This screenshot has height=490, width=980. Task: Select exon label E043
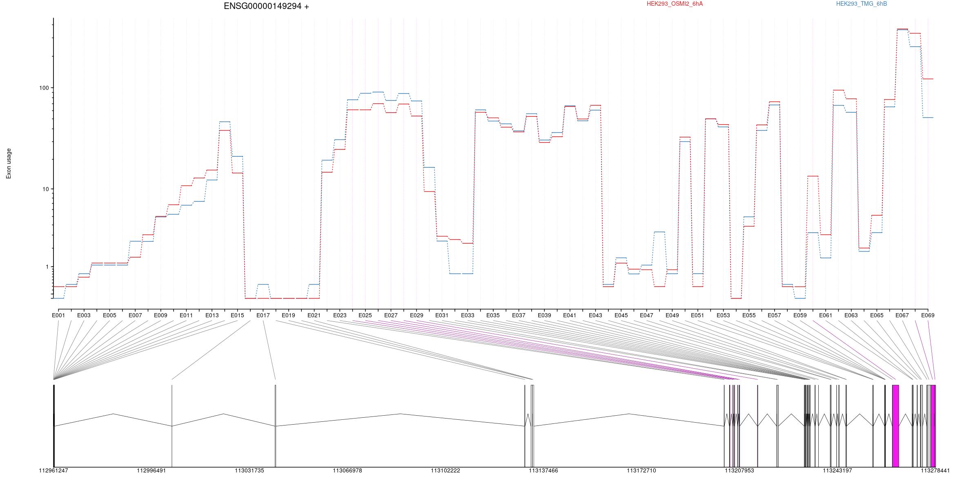(x=595, y=315)
